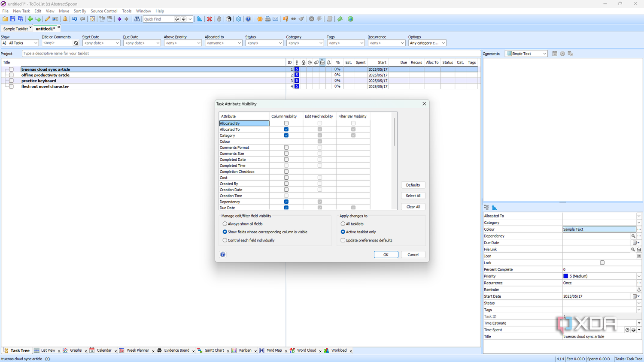Click the reminder bell toolbar icon
Viewport: 644px width, 362px height.
[x=65, y=19]
